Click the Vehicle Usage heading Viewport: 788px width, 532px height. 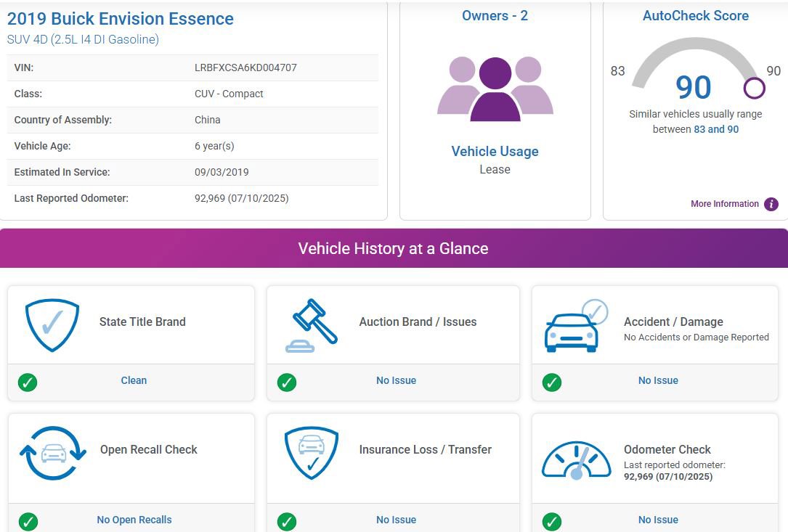(x=495, y=151)
